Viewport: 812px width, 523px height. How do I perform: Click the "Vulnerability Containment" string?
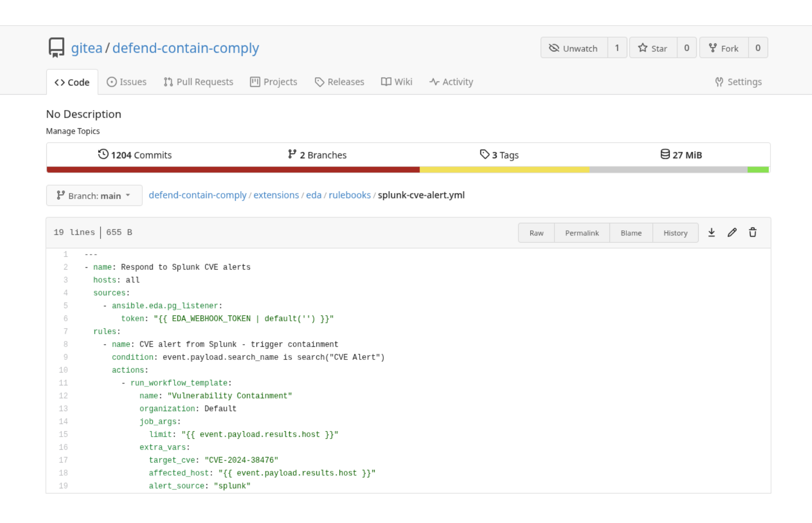[x=230, y=396]
